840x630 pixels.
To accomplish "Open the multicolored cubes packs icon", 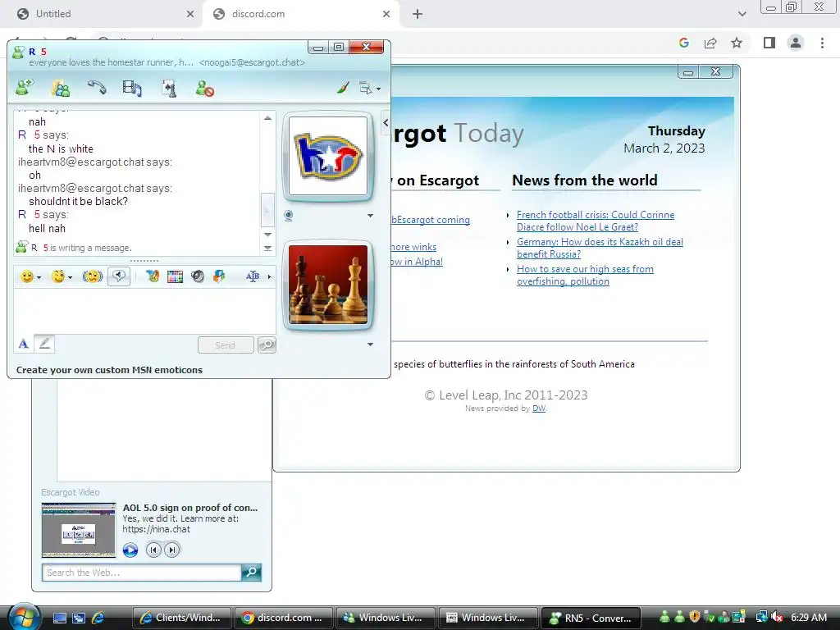I will 219,276.
